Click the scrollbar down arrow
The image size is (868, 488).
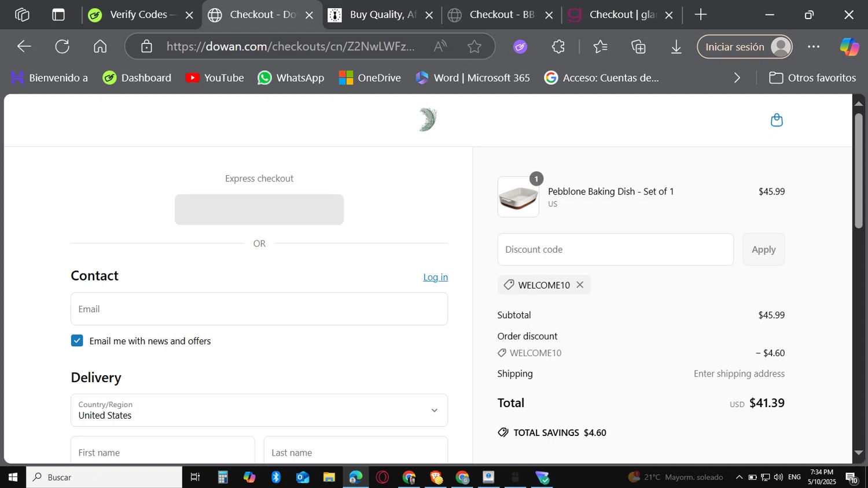pos(859,453)
